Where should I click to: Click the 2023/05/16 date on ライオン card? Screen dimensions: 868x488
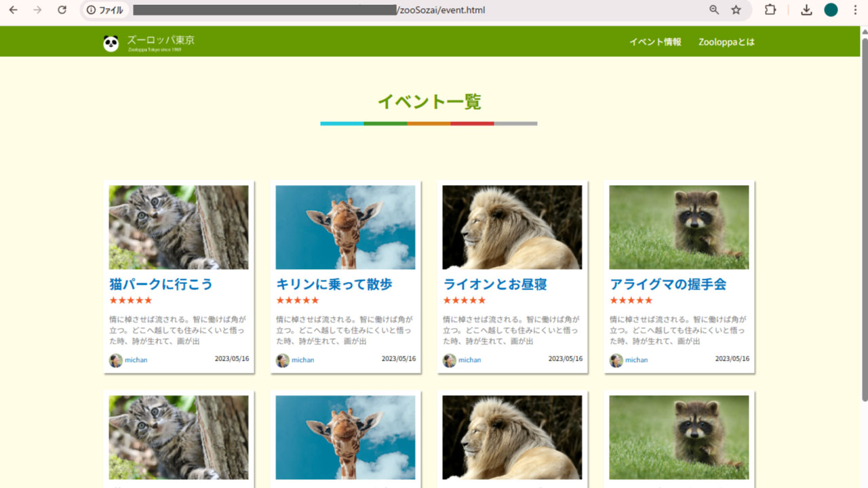[x=566, y=359]
